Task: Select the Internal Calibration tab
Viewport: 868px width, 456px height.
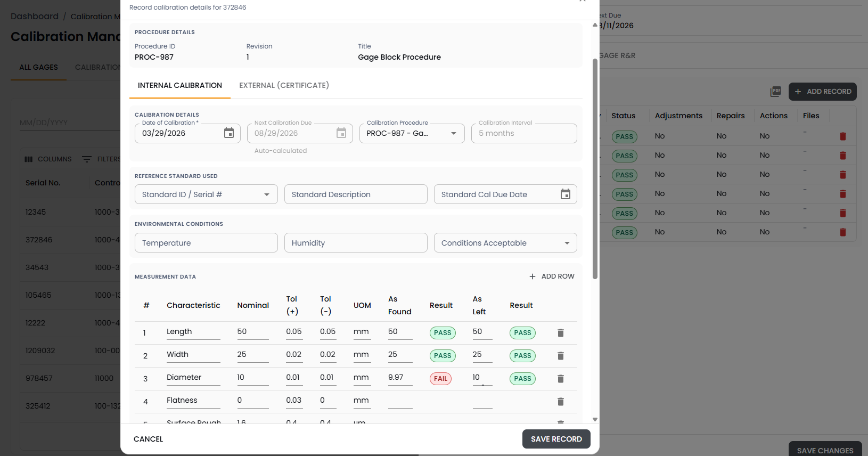Action: [x=179, y=85]
